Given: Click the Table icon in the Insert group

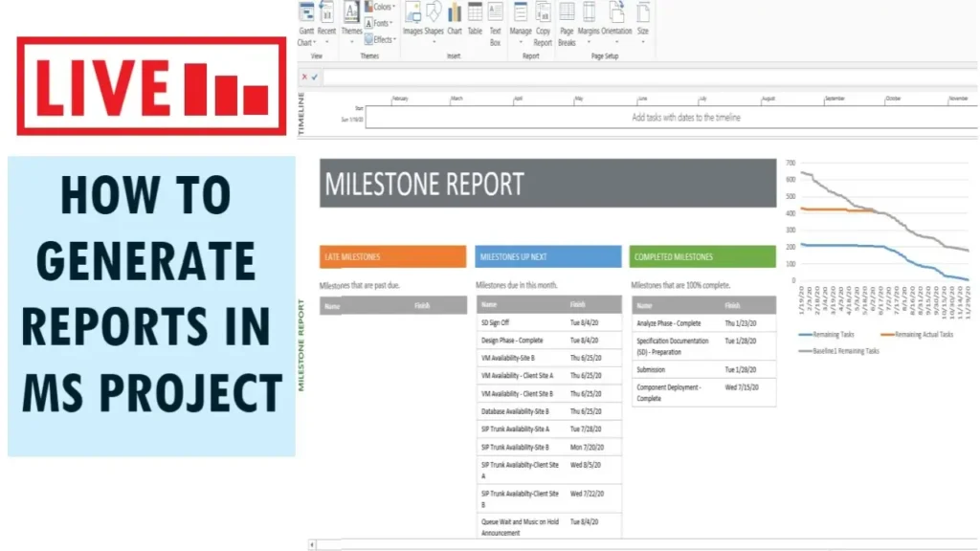Looking at the screenshot, I should (x=475, y=14).
